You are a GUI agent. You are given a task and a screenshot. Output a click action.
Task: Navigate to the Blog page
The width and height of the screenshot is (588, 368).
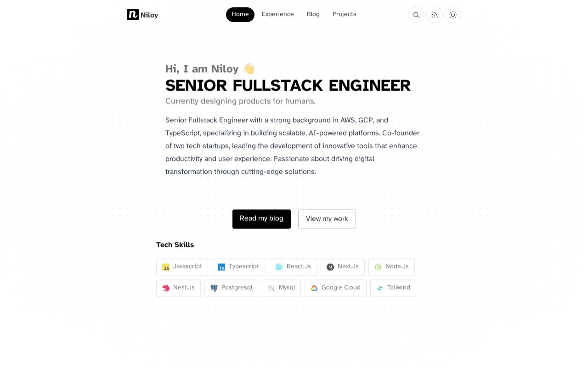pos(313,15)
